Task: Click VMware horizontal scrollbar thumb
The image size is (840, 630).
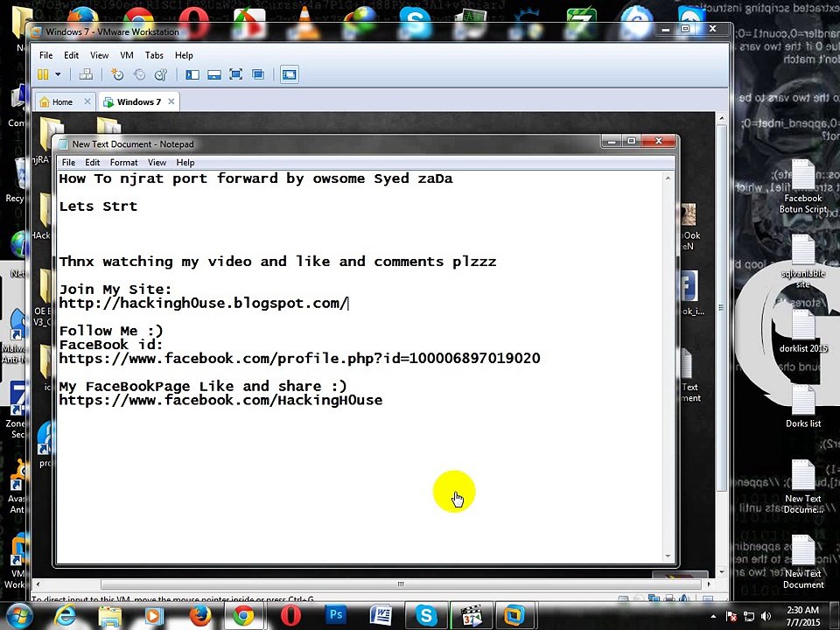Action: coord(401,584)
